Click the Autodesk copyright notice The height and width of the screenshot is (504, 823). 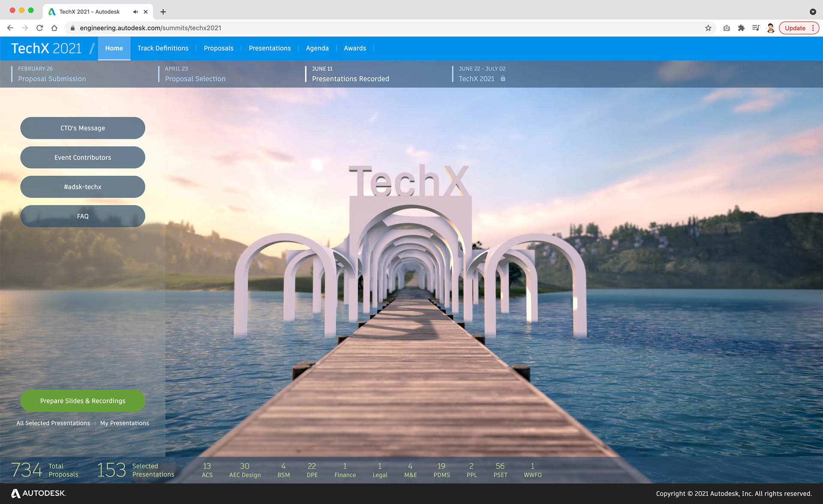click(734, 493)
